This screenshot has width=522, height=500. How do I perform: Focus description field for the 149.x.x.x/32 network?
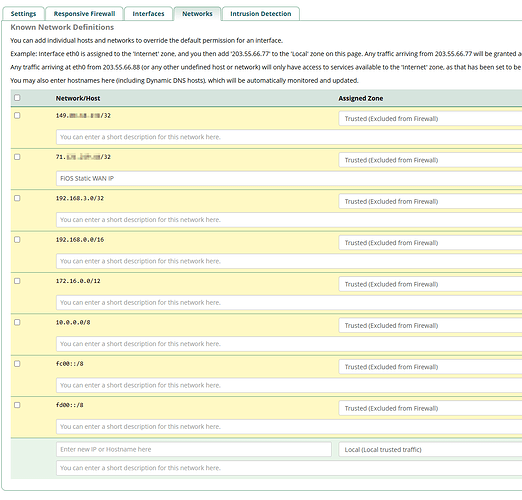point(289,137)
